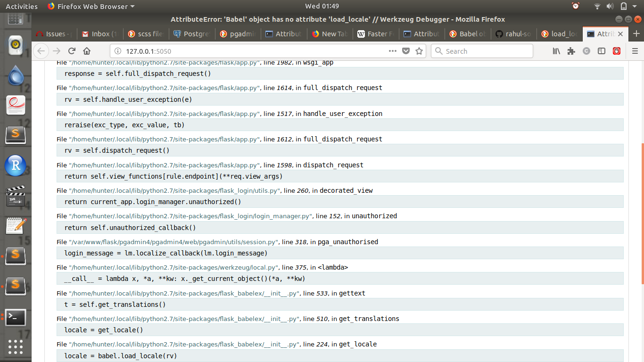Launch the Terminal from the dock
Viewport: 644px width, 362px height.
pos(16,318)
